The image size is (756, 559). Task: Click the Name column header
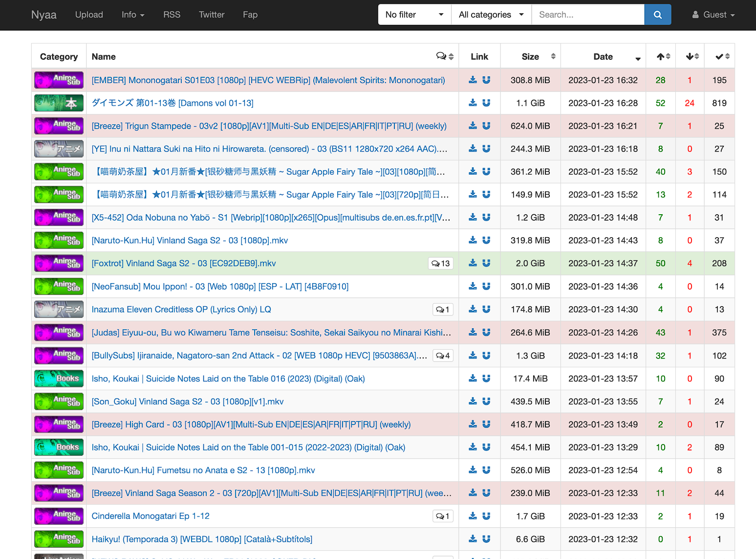pyautogui.click(x=104, y=57)
